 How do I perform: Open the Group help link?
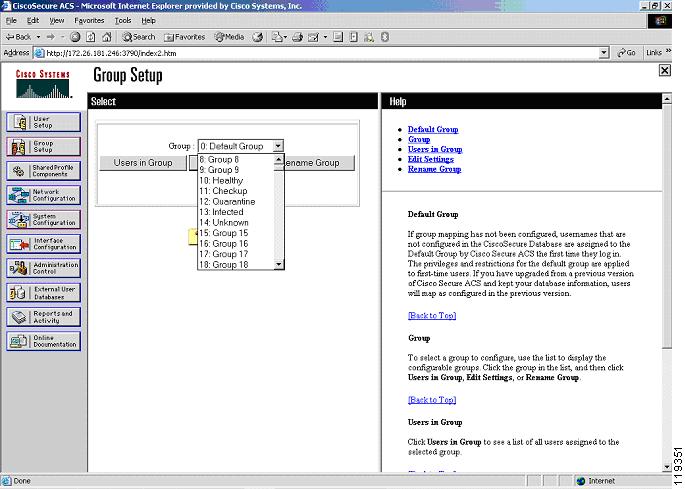[419, 139]
